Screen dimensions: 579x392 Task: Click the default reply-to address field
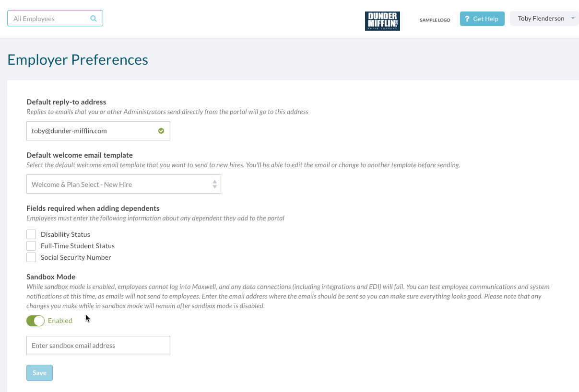98,131
